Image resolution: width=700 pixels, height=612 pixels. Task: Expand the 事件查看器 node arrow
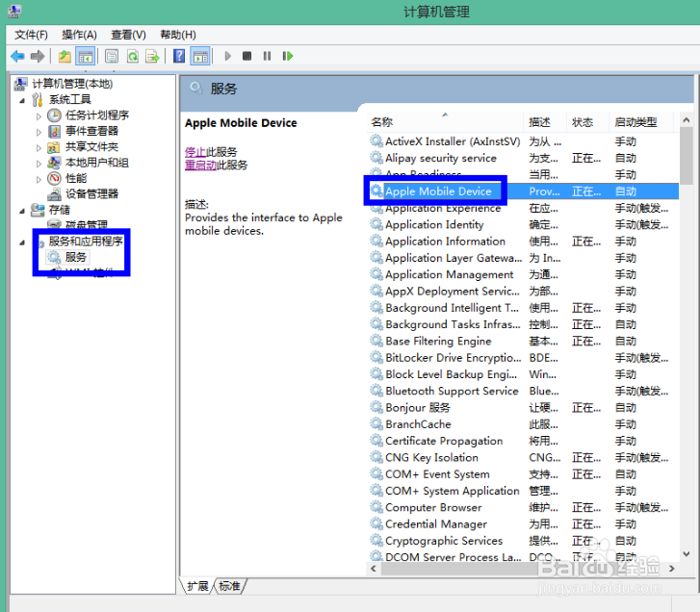39,132
